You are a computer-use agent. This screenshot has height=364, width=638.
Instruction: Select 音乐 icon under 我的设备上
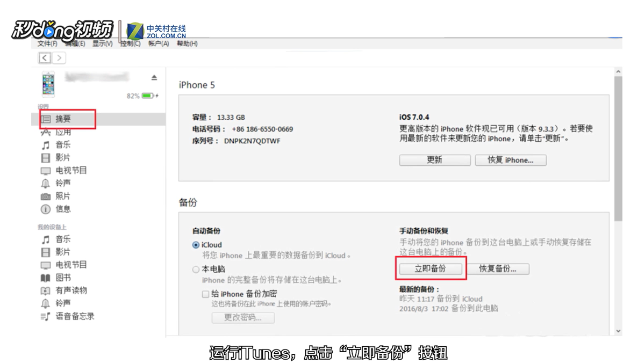coord(46,239)
